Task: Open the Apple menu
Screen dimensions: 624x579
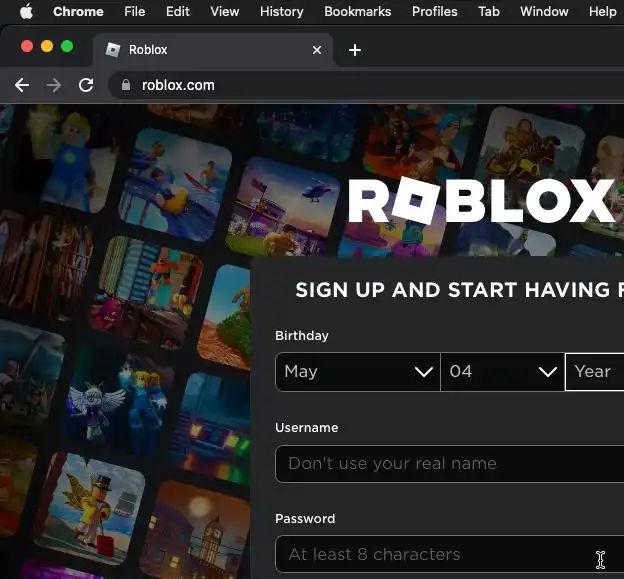Action: [x=26, y=12]
